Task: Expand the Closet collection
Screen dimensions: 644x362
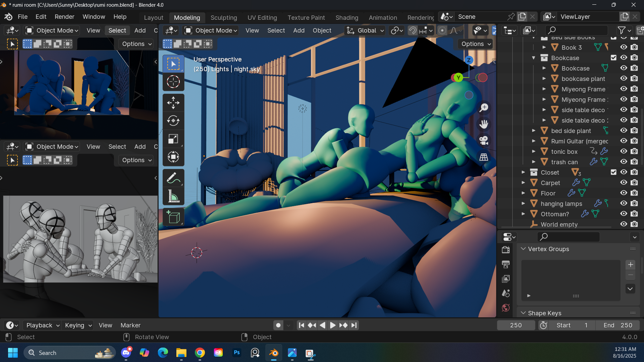Action: pos(523,172)
